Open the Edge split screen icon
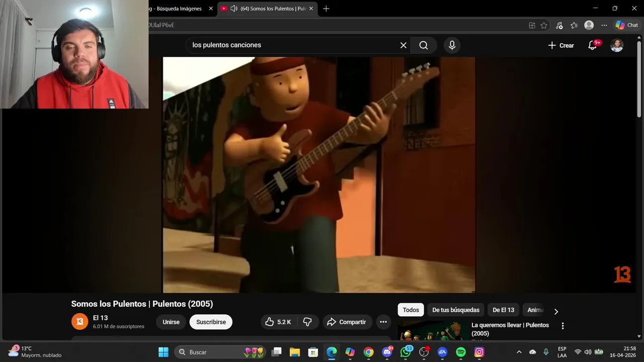 click(532, 25)
